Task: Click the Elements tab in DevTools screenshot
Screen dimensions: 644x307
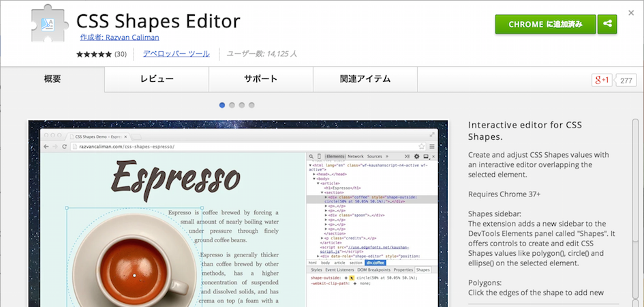Action: point(335,157)
